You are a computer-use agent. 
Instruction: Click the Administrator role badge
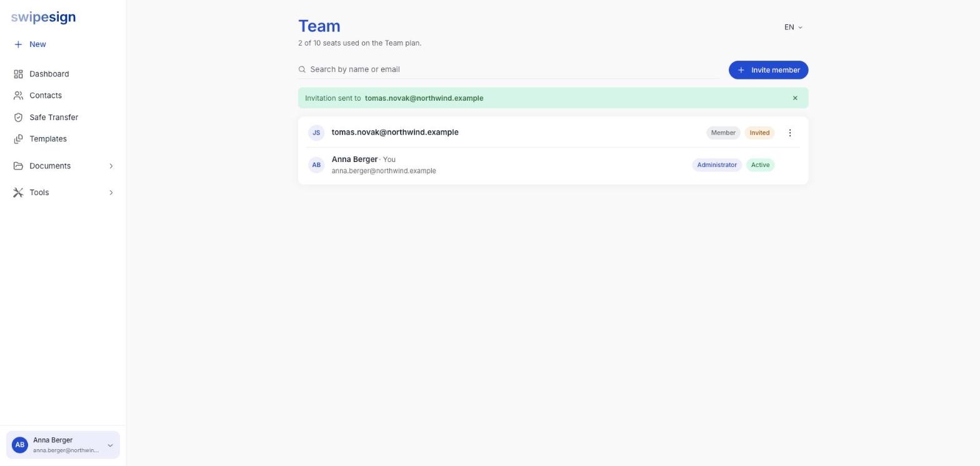(x=717, y=165)
